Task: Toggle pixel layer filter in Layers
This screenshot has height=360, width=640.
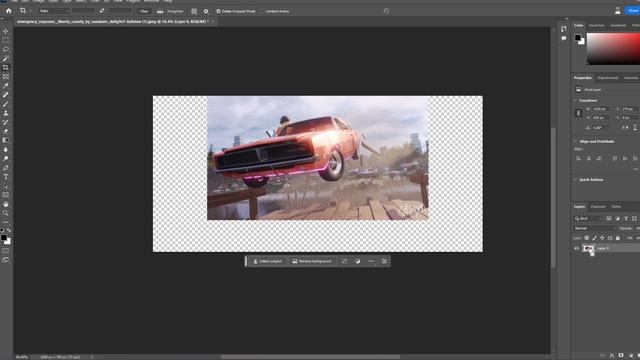Action: click(x=609, y=219)
